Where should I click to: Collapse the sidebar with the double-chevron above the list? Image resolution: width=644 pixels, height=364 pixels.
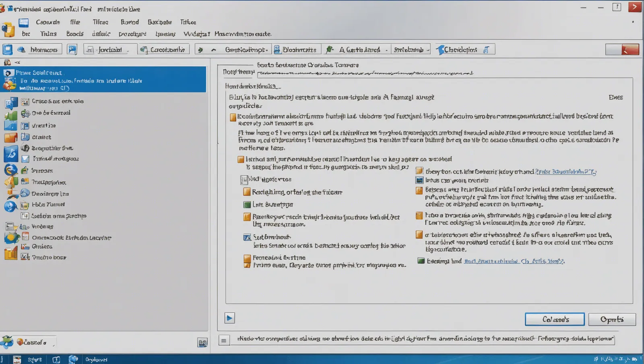(17, 62)
